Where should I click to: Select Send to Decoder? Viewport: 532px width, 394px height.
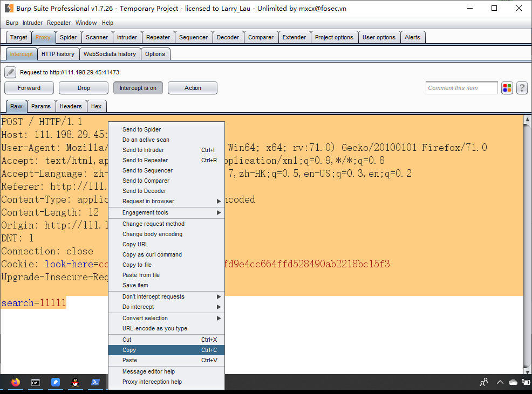(x=166, y=191)
